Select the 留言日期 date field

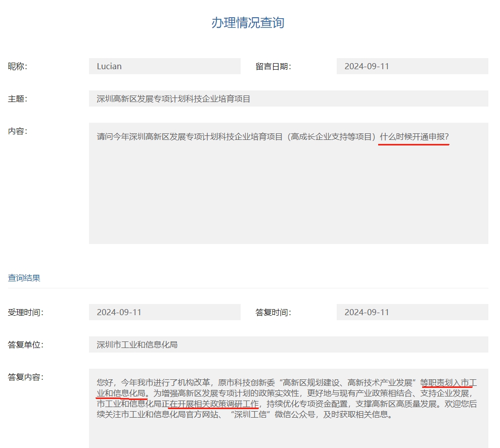coord(412,66)
